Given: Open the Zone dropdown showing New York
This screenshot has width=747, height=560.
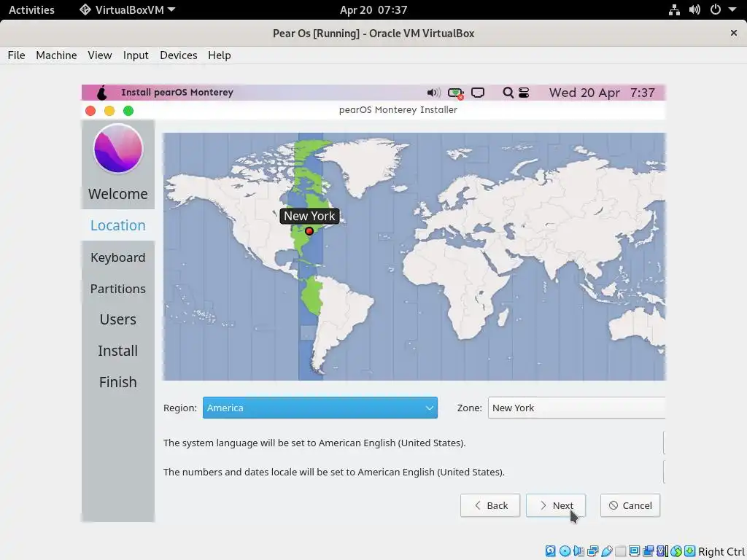Looking at the screenshot, I should click(x=576, y=408).
